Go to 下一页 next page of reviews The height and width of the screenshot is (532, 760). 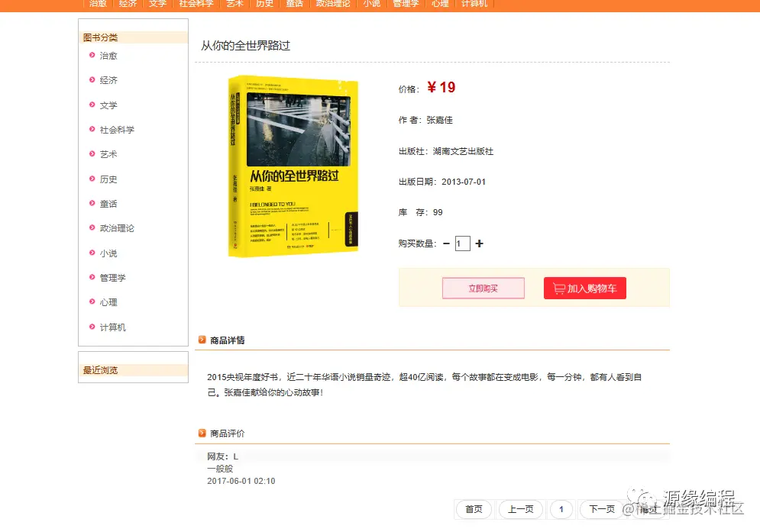coord(602,509)
